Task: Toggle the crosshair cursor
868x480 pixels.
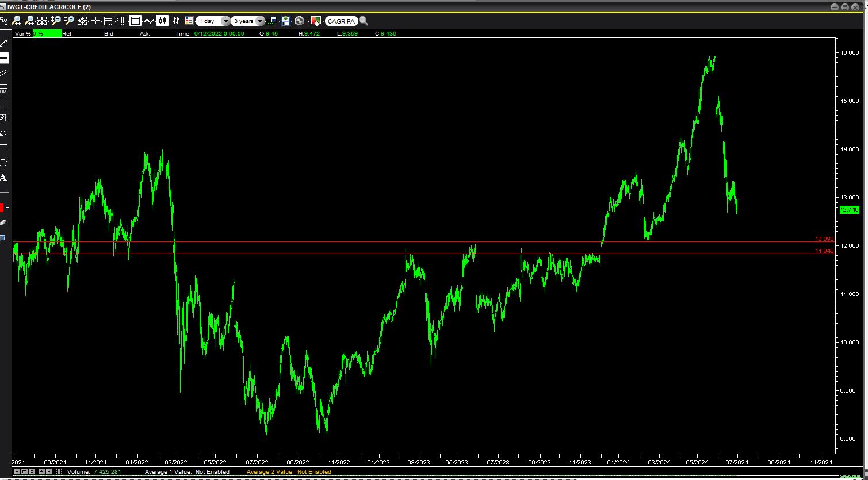Action: tap(95, 21)
